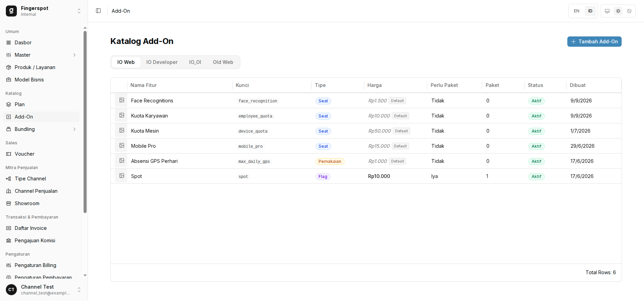Click the Tipe Channel icon
The height and width of the screenshot is (301, 644).
(x=9, y=179)
